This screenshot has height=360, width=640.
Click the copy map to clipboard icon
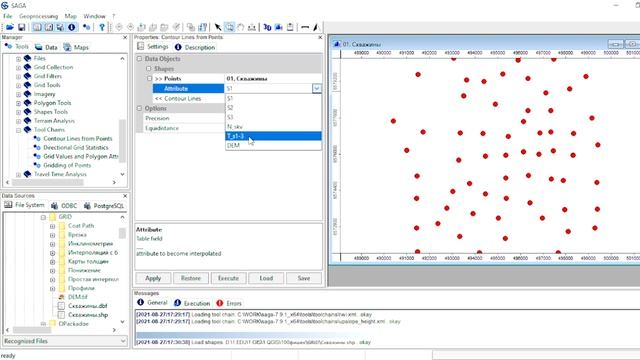290,27
